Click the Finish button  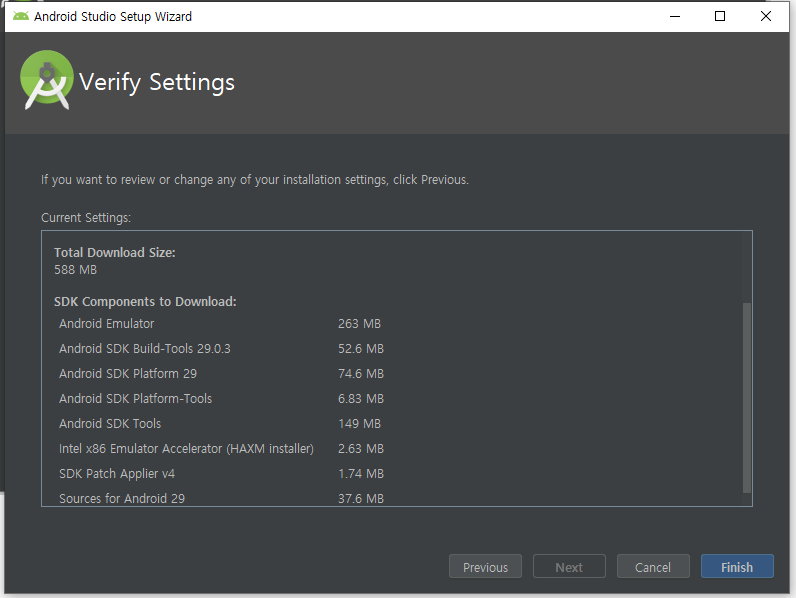coord(737,567)
